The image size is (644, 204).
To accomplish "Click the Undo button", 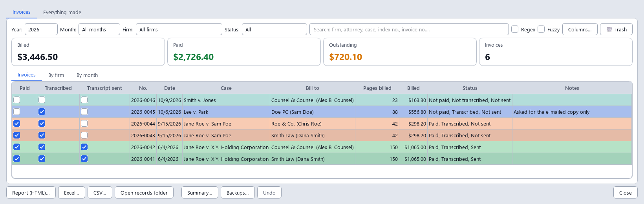I will pyautogui.click(x=269, y=193).
